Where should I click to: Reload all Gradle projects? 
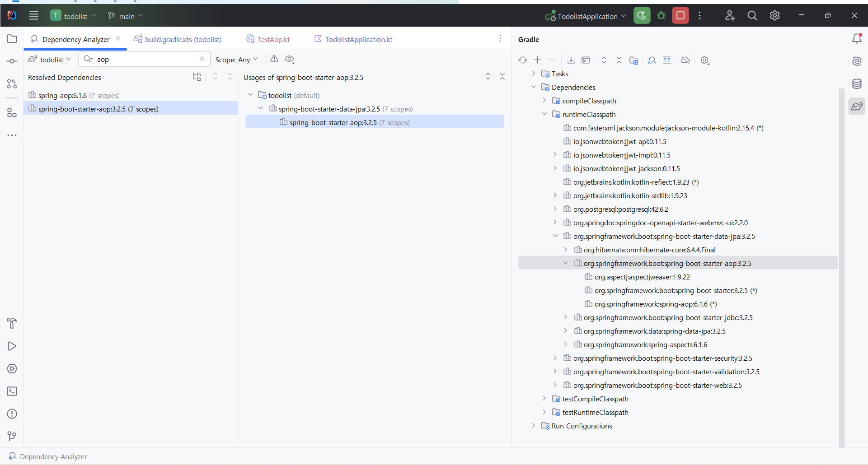pos(523,60)
